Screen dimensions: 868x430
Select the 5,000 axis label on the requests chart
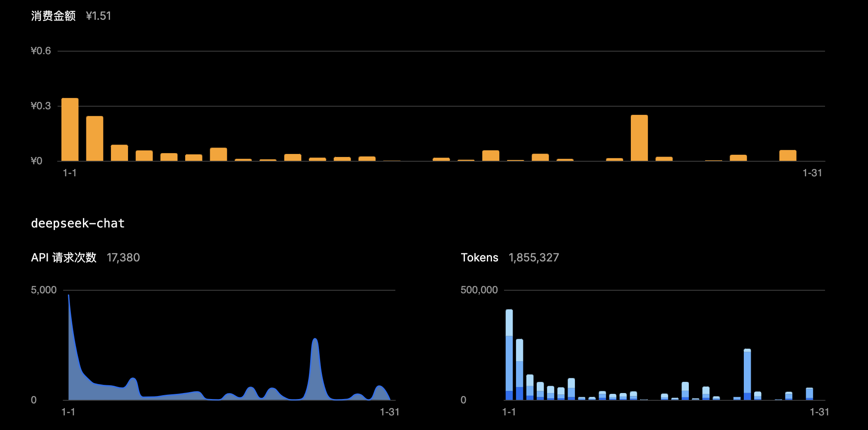pos(44,290)
